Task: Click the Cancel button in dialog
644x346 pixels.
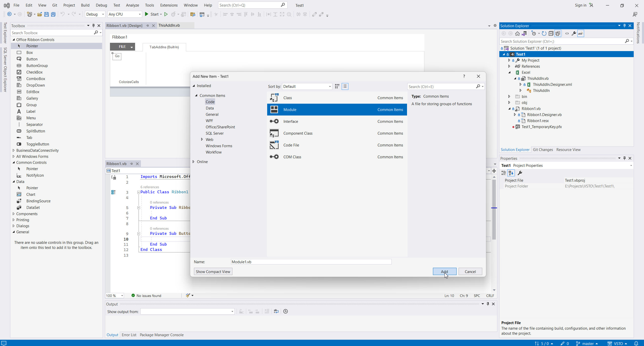Action: click(x=470, y=272)
